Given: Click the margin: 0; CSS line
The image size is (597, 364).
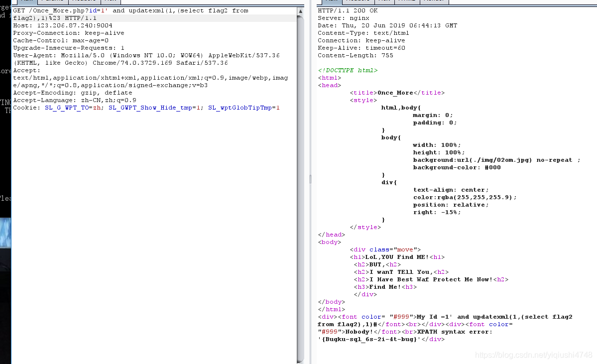Looking at the screenshot, I should tap(433, 115).
